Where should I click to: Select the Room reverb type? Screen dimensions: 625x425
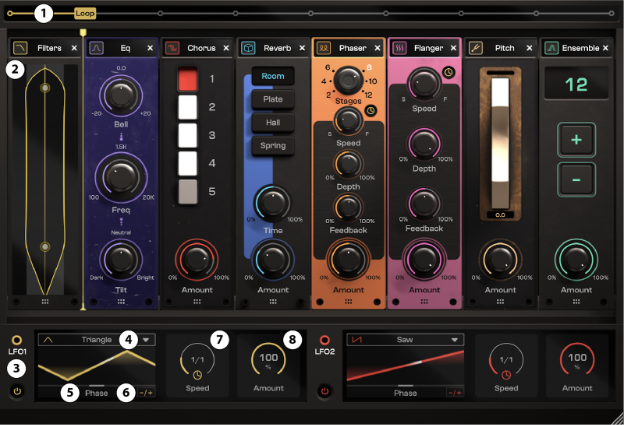pos(273,76)
